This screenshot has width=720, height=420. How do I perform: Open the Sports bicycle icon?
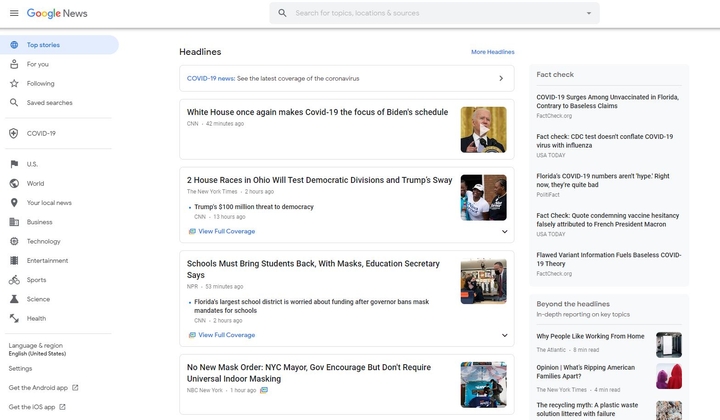tap(14, 280)
